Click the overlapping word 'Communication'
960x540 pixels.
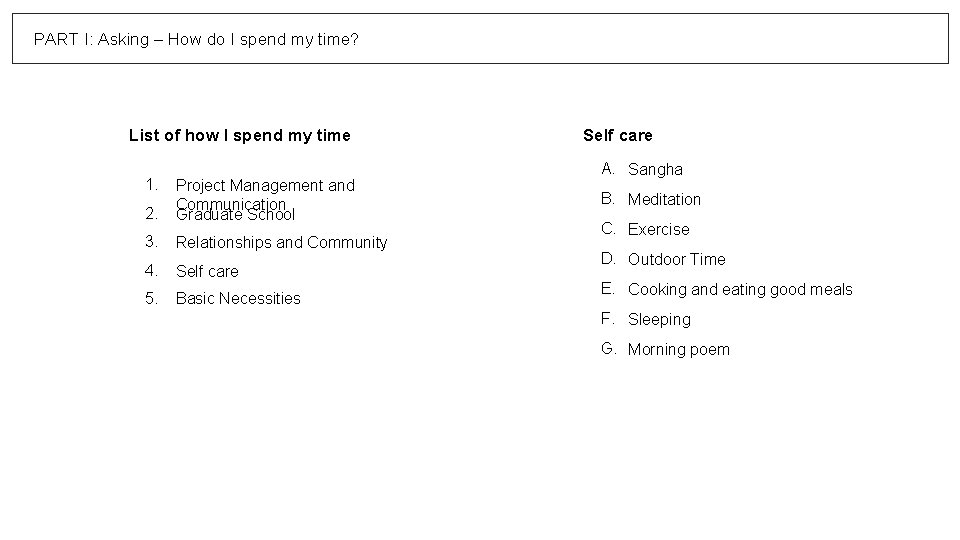(x=231, y=203)
